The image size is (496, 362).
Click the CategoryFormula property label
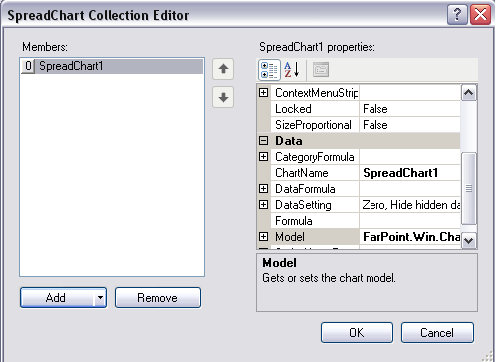tap(315, 157)
